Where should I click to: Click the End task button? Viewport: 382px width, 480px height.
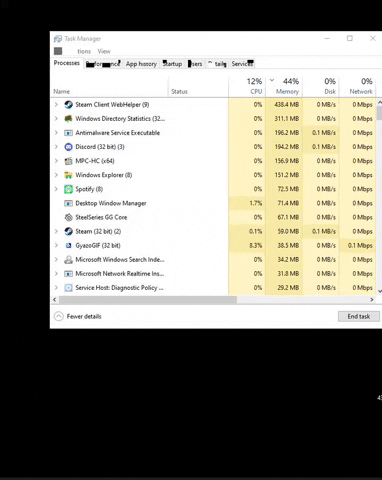pos(359,316)
